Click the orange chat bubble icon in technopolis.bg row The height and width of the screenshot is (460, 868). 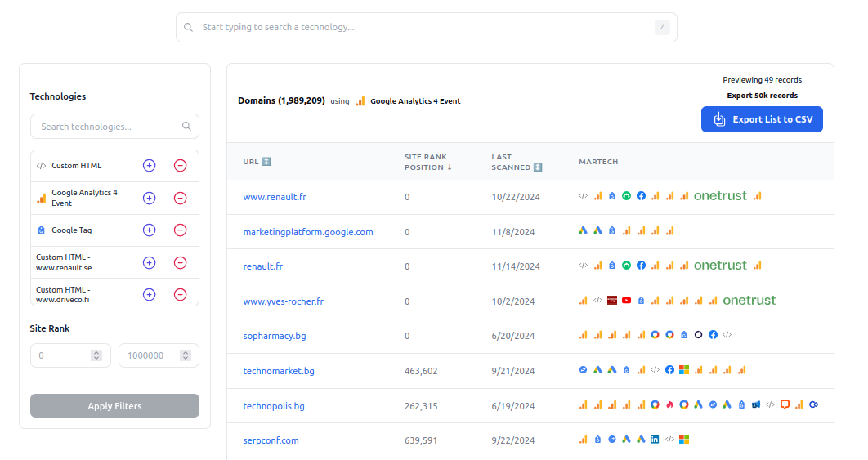click(x=785, y=404)
